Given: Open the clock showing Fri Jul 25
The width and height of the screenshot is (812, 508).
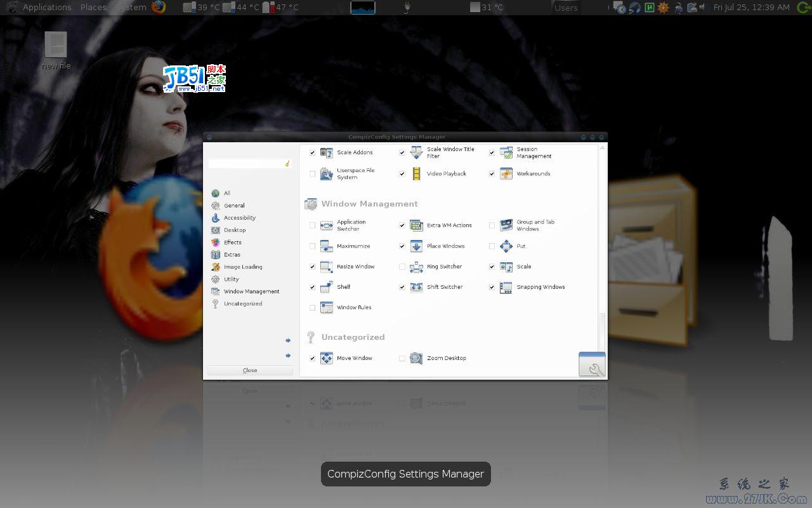Looking at the screenshot, I should [x=751, y=7].
